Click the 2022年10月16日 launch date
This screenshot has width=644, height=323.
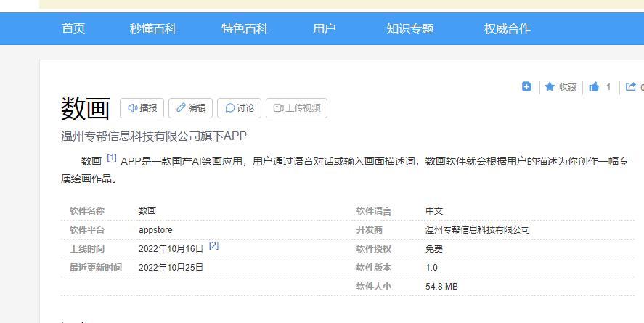coord(171,249)
